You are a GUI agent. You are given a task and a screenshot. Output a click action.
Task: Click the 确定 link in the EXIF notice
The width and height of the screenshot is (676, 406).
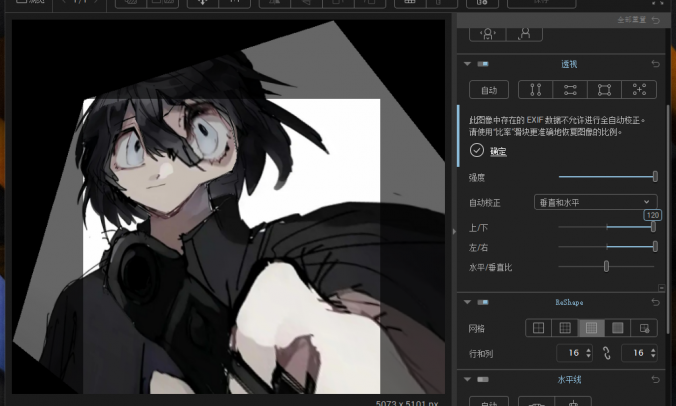click(x=498, y=151)
